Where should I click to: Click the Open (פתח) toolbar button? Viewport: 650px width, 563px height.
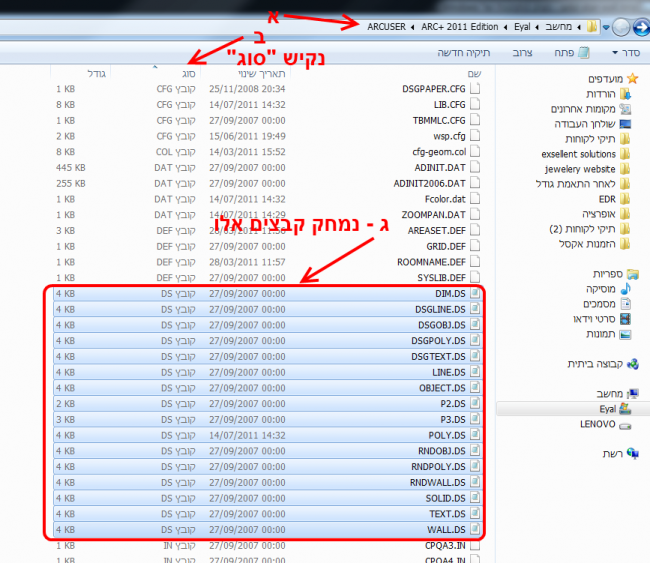pos(570,52)
